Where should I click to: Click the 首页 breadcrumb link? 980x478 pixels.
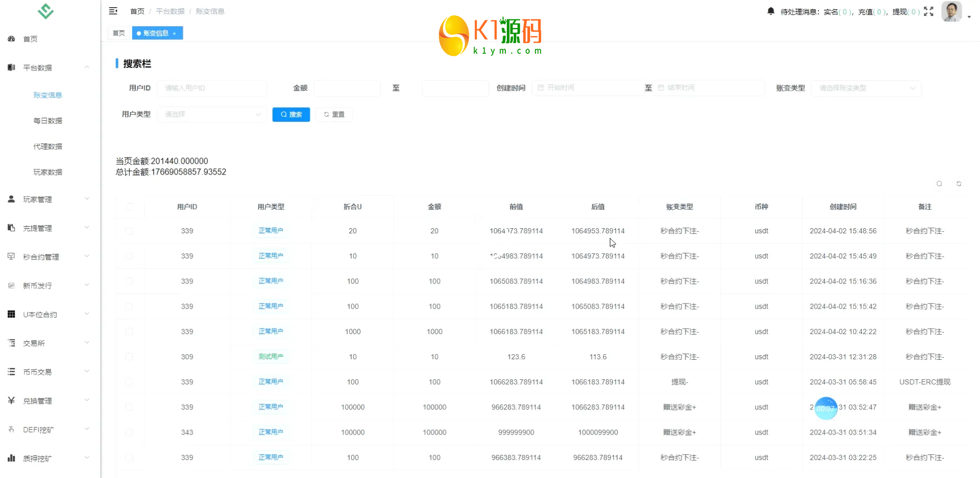click(x=137, y=11)
